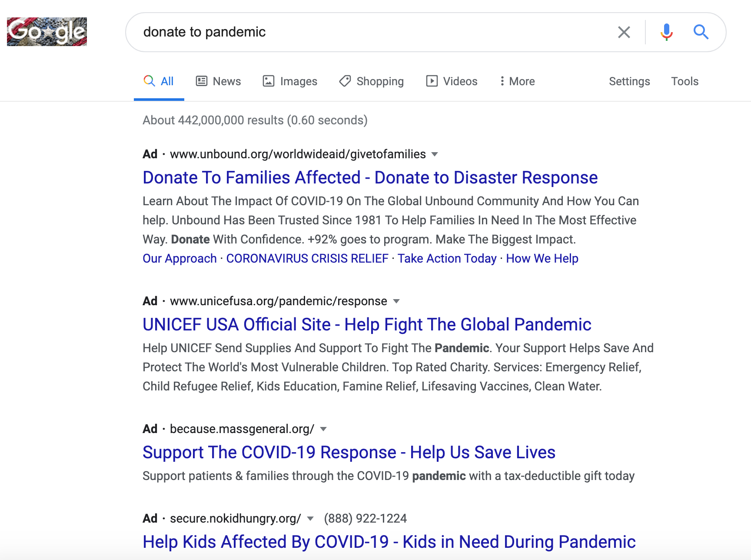Viewport: 751px width, 560px height.
Task: Start voice search with the microphone icon
Action: coord(666,32)
